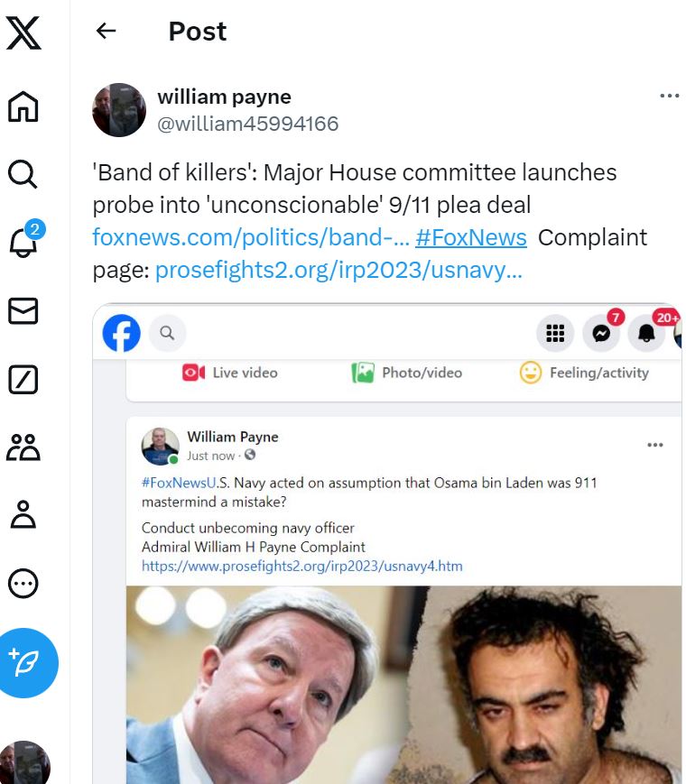
Task: Expand More circle-ellipsis menu in sidebar
Action: tap(23, 584)
